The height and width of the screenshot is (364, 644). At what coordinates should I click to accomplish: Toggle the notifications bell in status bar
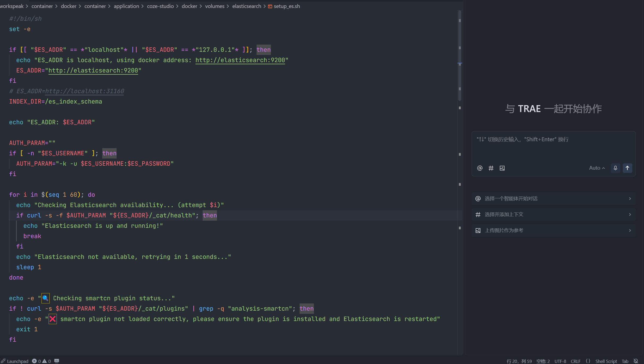click(x=636, y=361)
